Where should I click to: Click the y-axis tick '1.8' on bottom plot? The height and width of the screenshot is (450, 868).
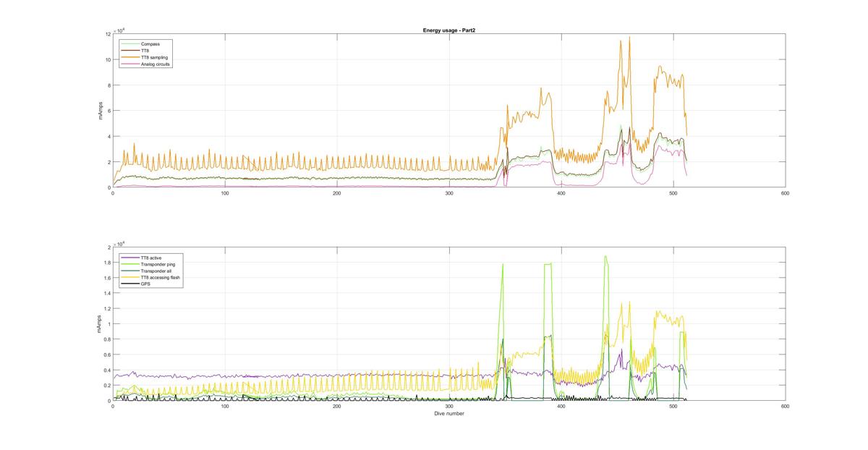(107, 263)
